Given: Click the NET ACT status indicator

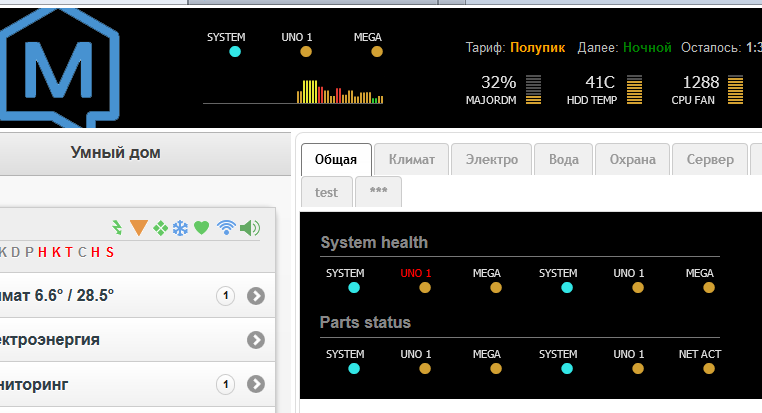Looking at the screenshot, I should pos(709,368).
